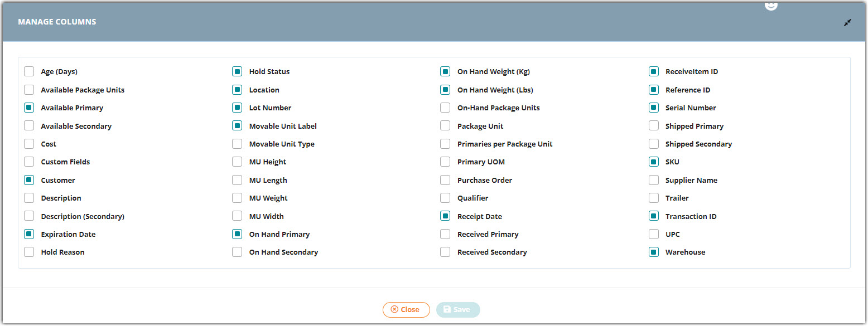Enable the Cost column checkbox

pos(29,144)
